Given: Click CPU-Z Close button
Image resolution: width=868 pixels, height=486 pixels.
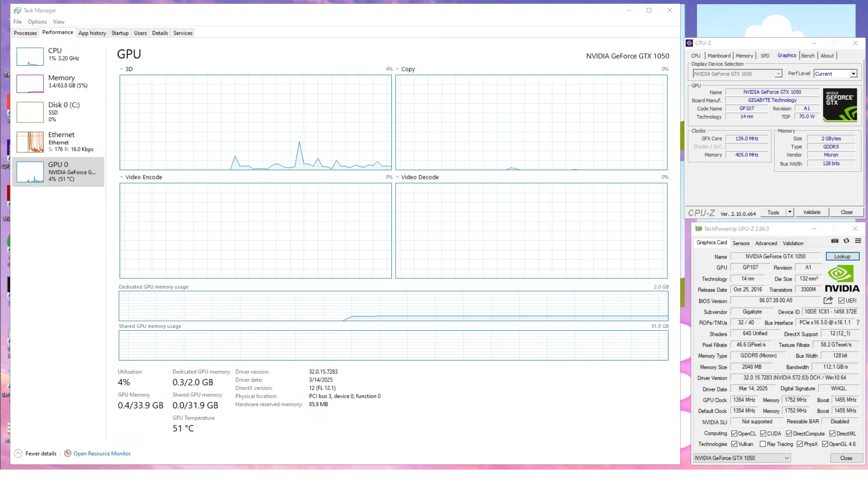Looking at the screenshot, I should 847,212.
